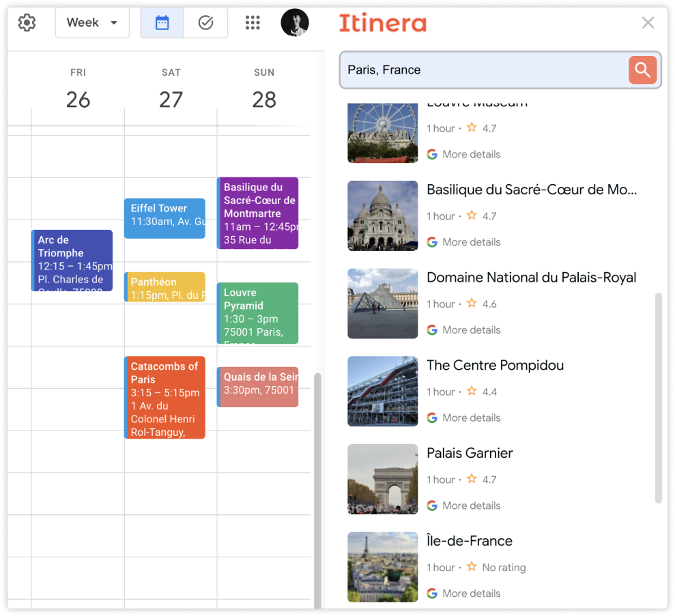The image size is (675, 616).
Task: Open More details for Basilique du Sacré-Cœur
Action: pyautogui.click(x=471, y=242)
